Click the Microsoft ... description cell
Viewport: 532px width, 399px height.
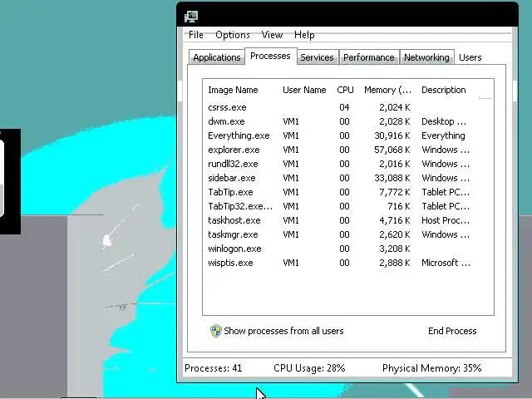(446, 263)
